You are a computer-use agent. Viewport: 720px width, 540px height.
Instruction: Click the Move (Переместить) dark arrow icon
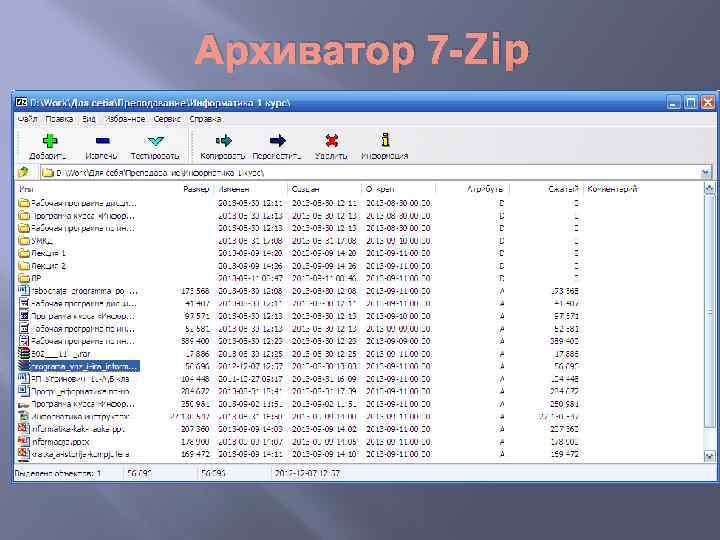point(278,141)
